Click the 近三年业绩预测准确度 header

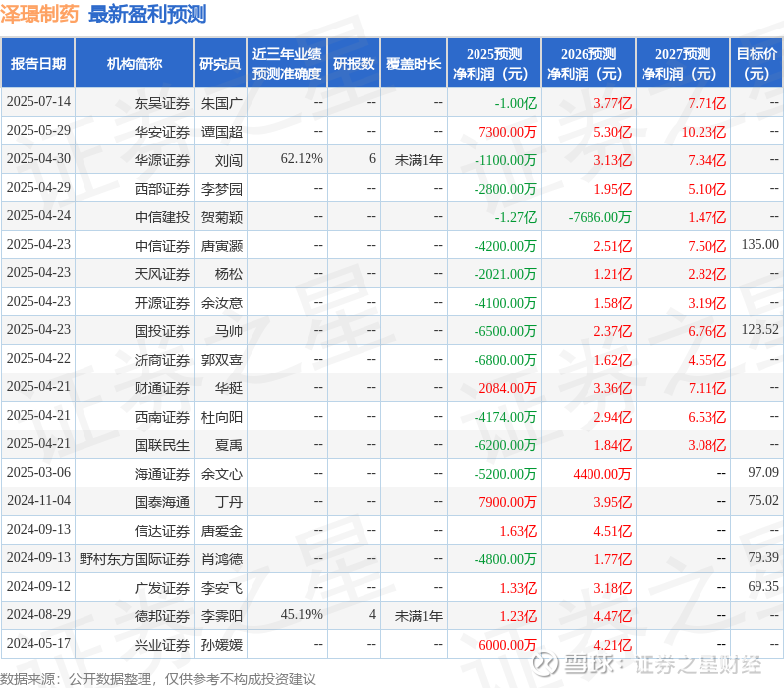287,64
